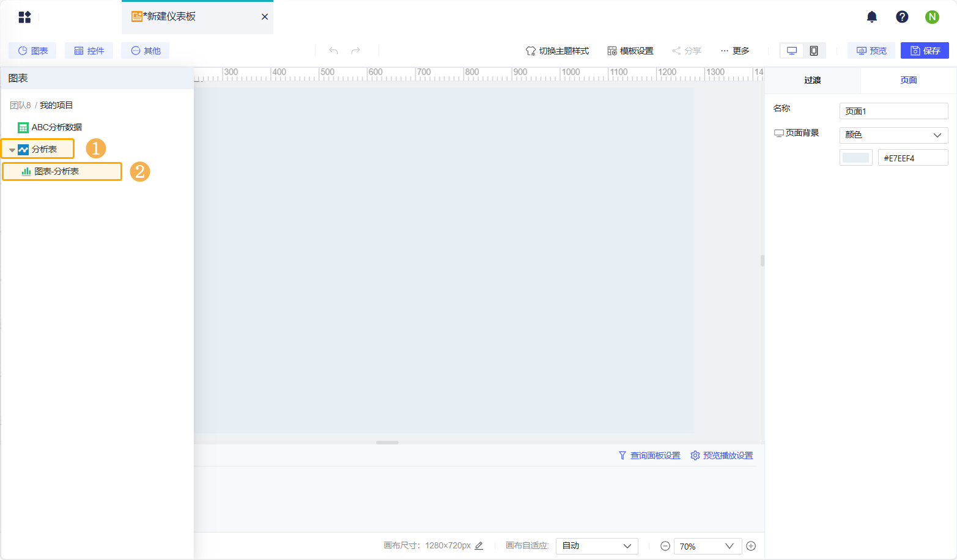Collapse the 分析表 tree node
Viewport: 957px width, 560px height.
[x=12, y=149]
